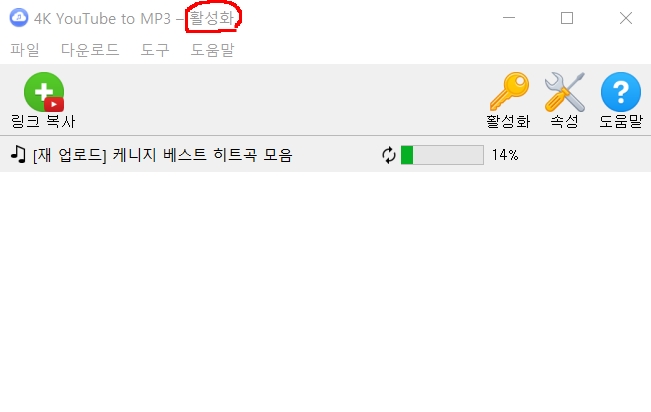
Task: Click the empty download list area
Action: point(326,291)
